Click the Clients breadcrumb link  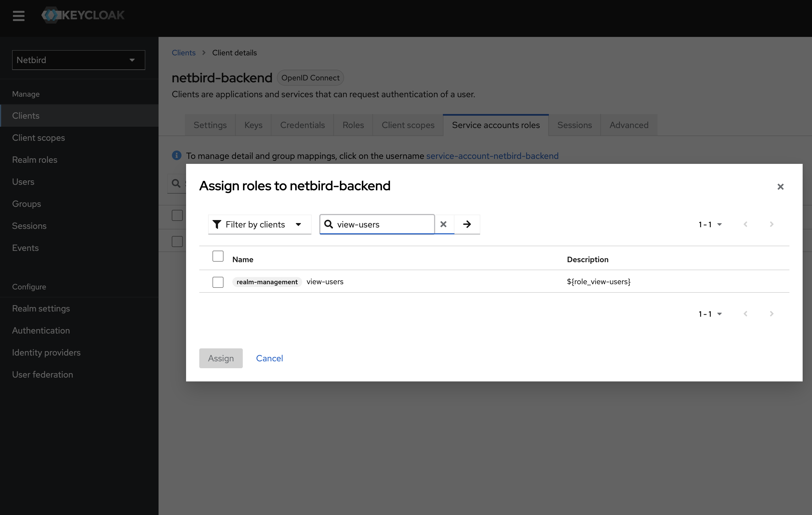tap(183, 53)
